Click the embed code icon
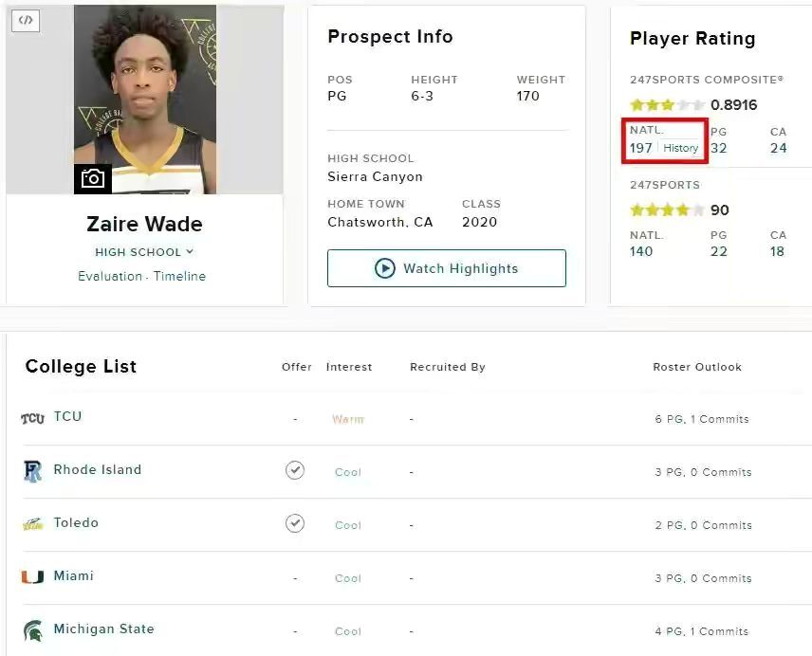This screenshot has width=812, height=656. 27,20
